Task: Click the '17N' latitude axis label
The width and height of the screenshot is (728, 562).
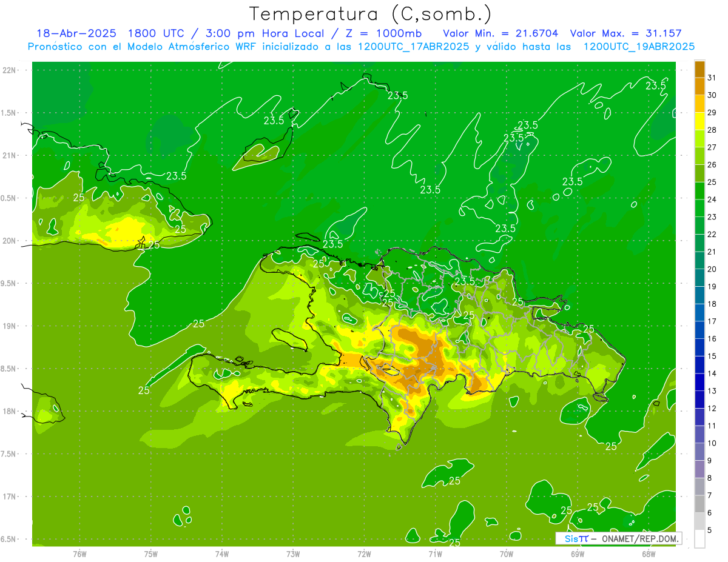Action: [9, 497]
